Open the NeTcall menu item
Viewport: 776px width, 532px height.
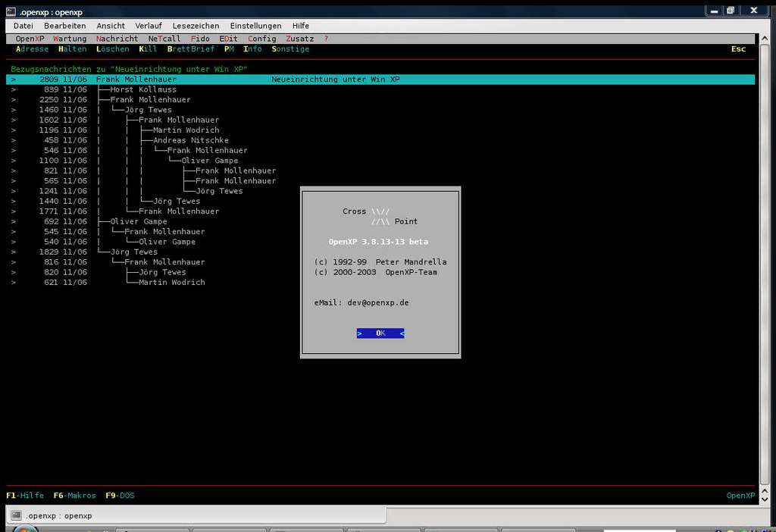click(x=164, y=39)
